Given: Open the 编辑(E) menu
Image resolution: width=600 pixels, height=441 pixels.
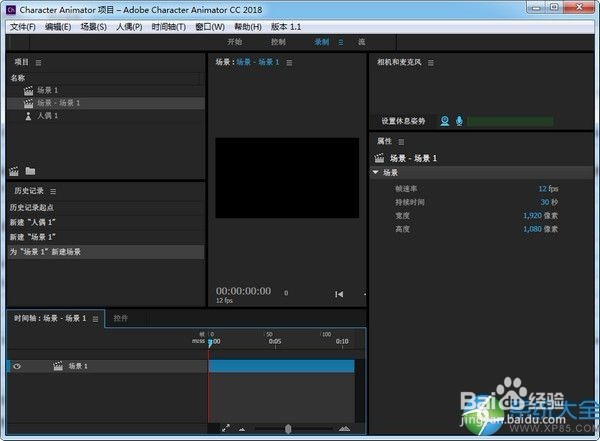Looking at the screenshot, I should point(58,27).
